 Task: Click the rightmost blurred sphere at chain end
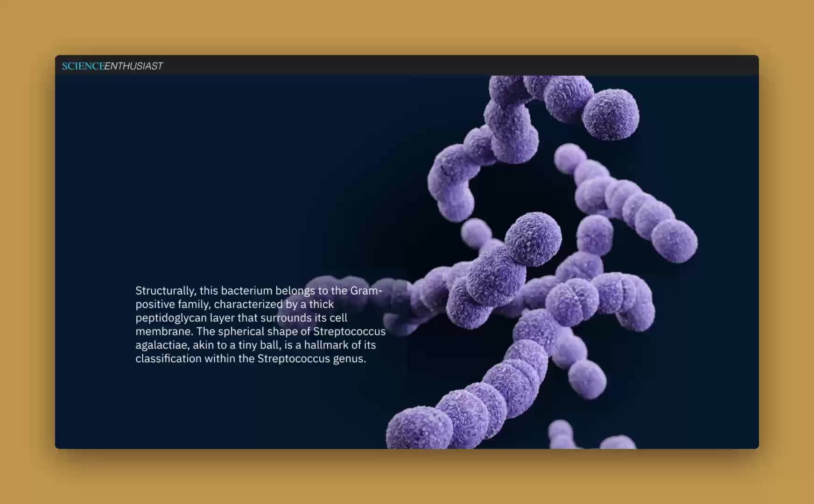click(674, 241)
